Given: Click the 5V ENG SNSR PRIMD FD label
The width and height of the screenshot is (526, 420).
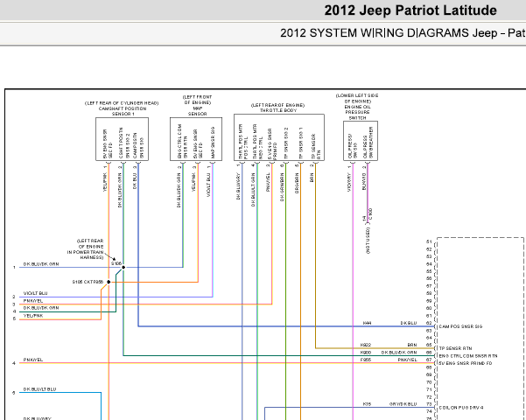Looking at the screenshot, I should click(466, 363).
